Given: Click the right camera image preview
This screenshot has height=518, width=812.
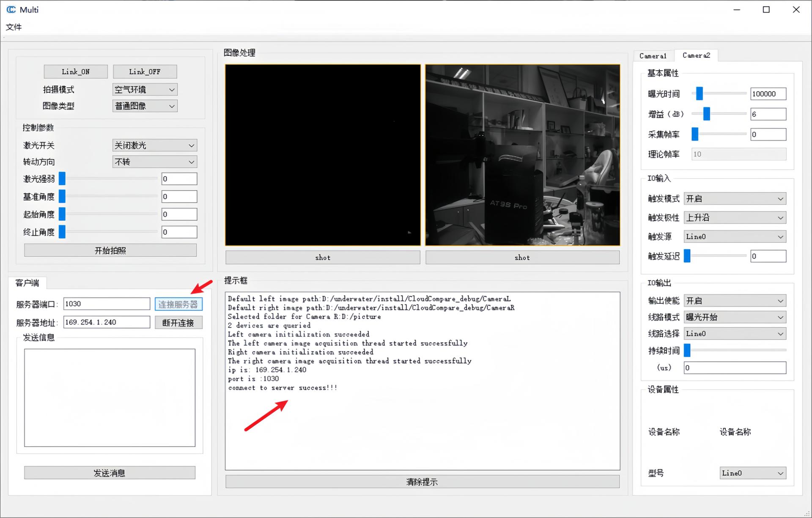Looking at the screenshot, I should coord(522,155).
